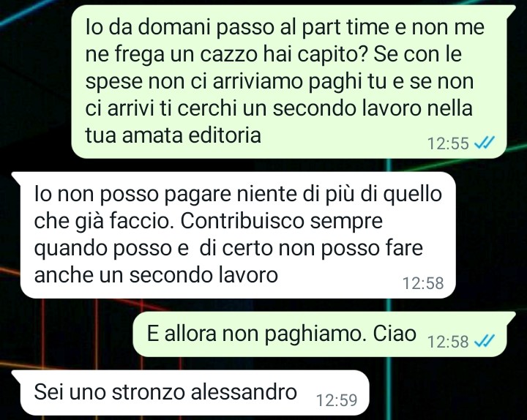Click the double checkmark on the 12:55 message
The height and width of the screenshot is (420, 527).
click(x=484, y=143)
